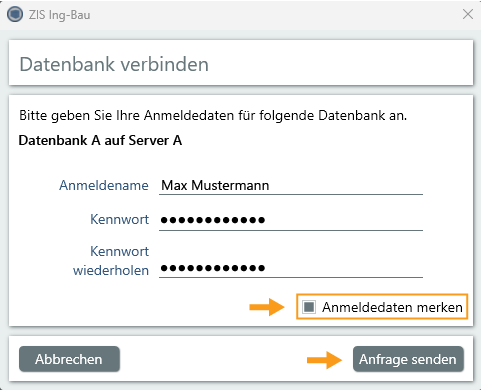Screen dimensions: 482x390
Task: Click into the Kennwort password field
Action: 291,220
